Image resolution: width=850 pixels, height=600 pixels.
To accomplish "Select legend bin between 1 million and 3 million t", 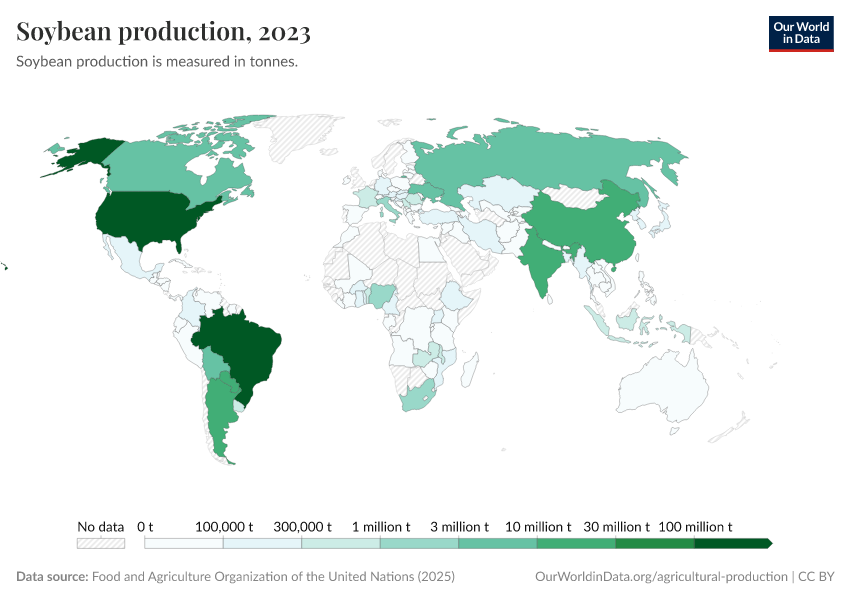I will (x=419, y=543).
